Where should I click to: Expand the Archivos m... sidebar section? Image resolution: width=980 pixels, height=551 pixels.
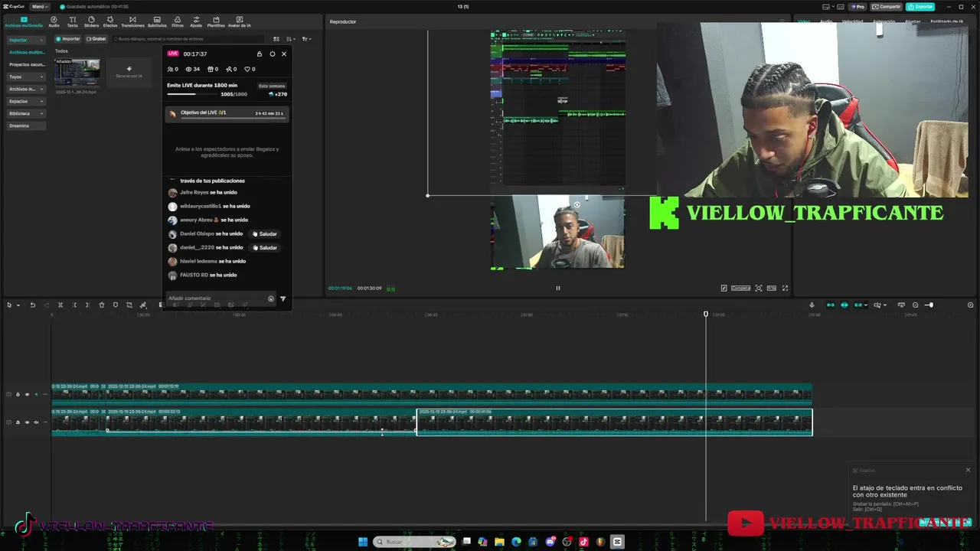click(26, 89)
